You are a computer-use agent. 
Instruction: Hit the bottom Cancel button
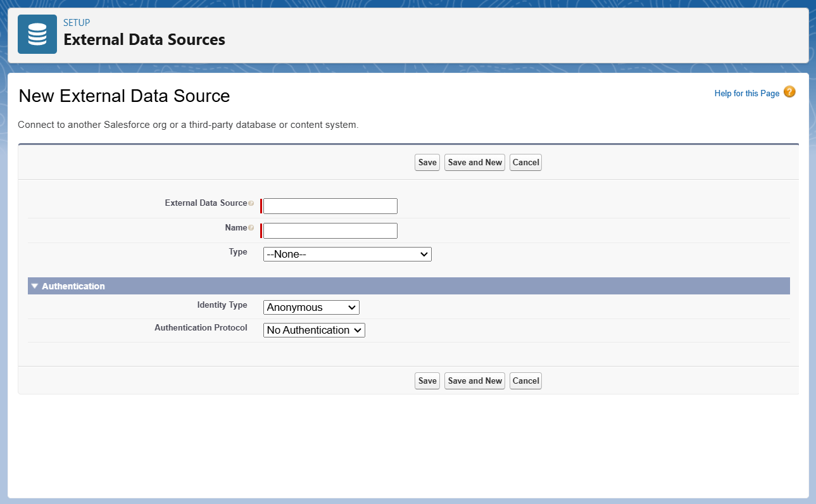click(x=525, y=381)
